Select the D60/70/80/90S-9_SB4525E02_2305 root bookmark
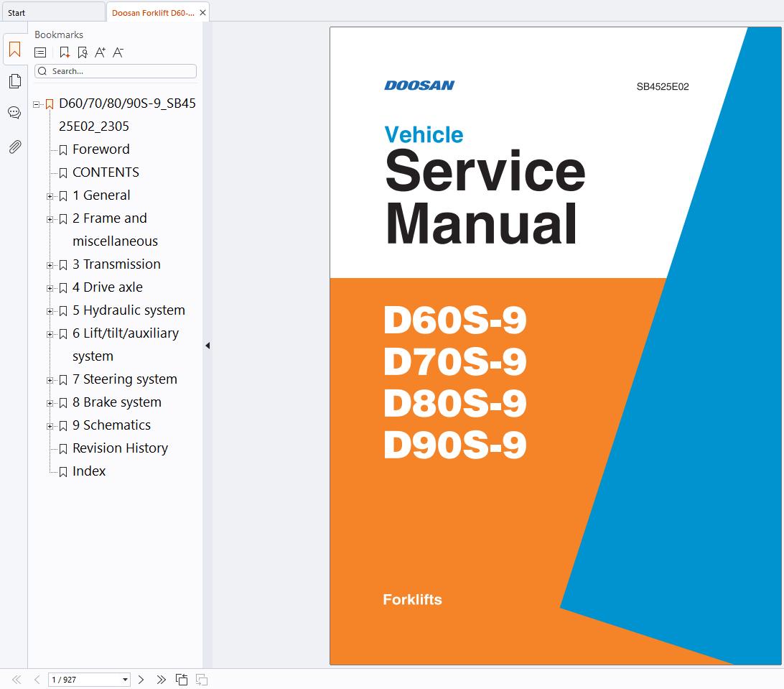The image size is (784, 689). [x=127, y=114]
